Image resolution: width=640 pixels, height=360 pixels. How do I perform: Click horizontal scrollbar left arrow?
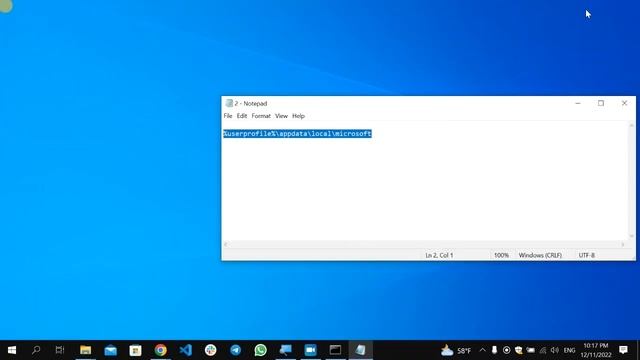pyautogui.click(x=226, y=244)
